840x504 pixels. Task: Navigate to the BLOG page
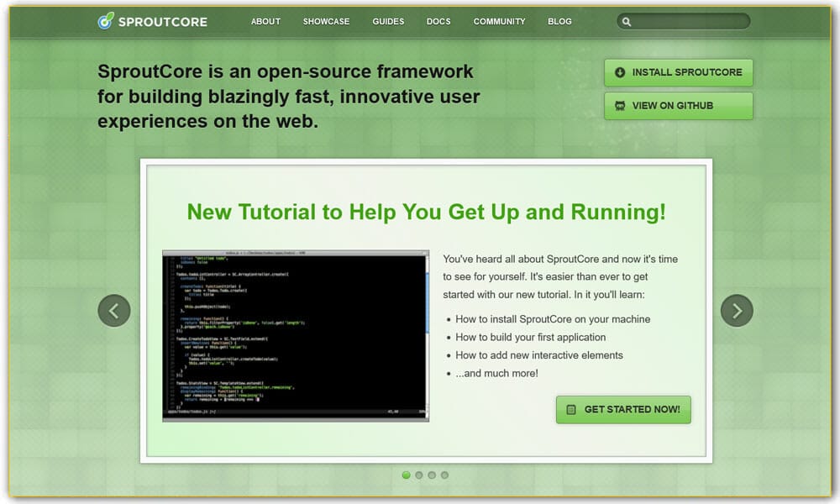[x=559, y=22]
